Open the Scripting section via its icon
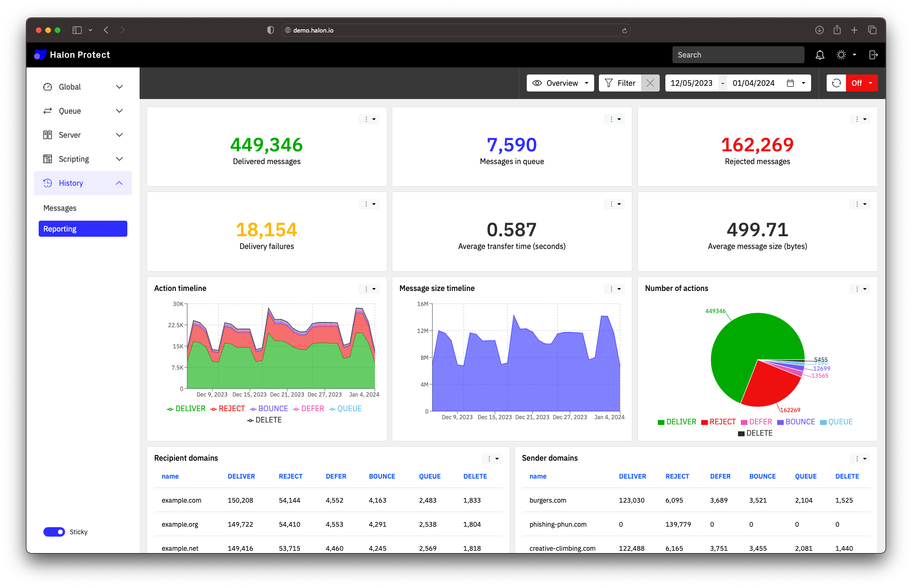The width and height of the screenshot is (912, 588). click(x=48, y=159)
